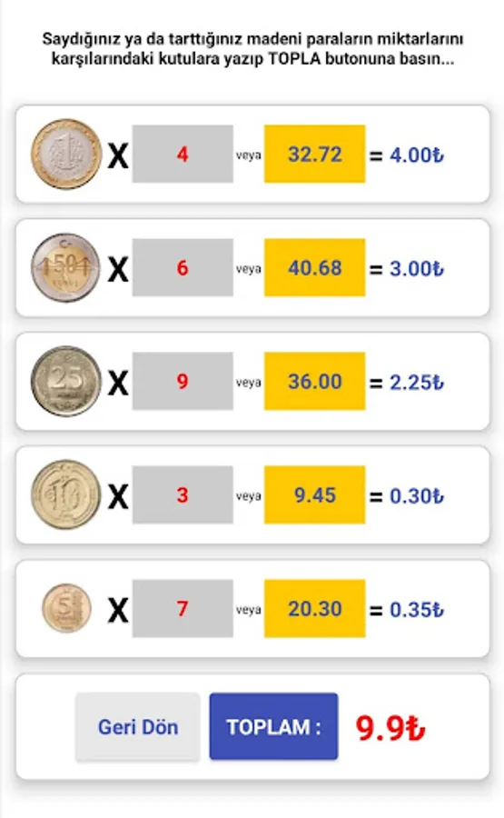This screenshot has height=818, width=504.
Task: Tap the 5 kuruş coin image
Action: (x=66, y=608)
